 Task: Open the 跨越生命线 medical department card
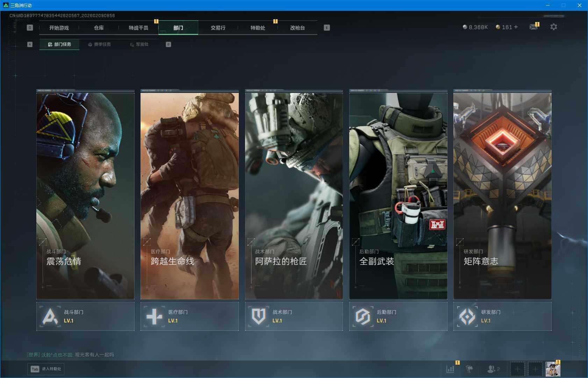pyautogui.click(x=189, y=196)
